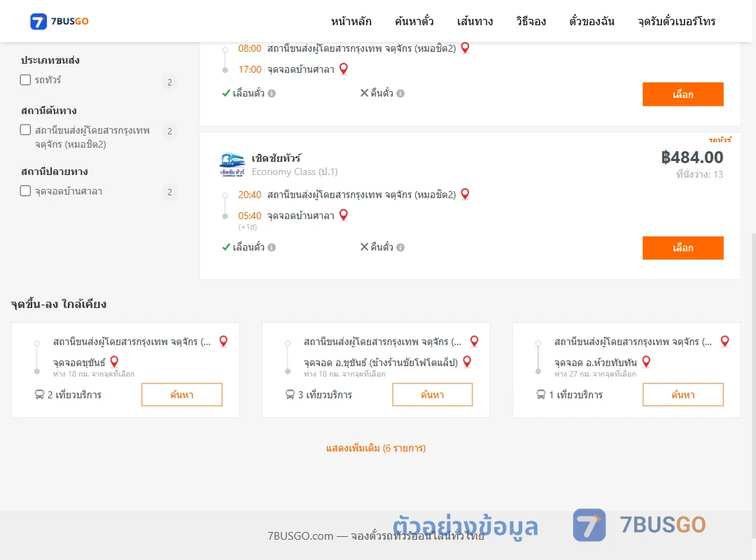Viewport: 756px width, 560px height.
Task: Click map pin beside 17:00 จุดจอดบ้านศาลา
Action: coord(343,69)
